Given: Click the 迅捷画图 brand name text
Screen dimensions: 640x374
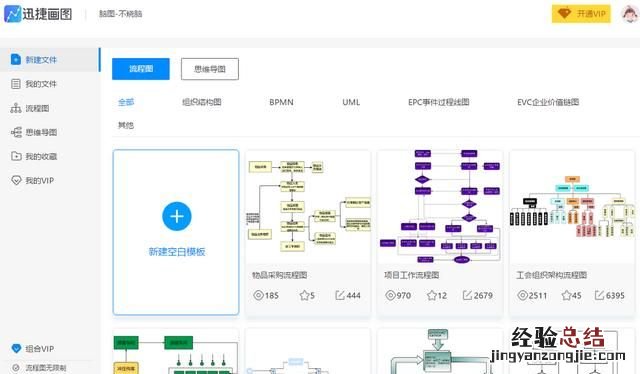Looking at the screenshot, I should [47, 14].
